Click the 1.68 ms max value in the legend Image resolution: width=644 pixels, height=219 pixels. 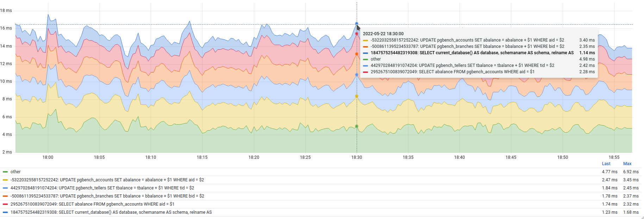(x=631, y=212)
